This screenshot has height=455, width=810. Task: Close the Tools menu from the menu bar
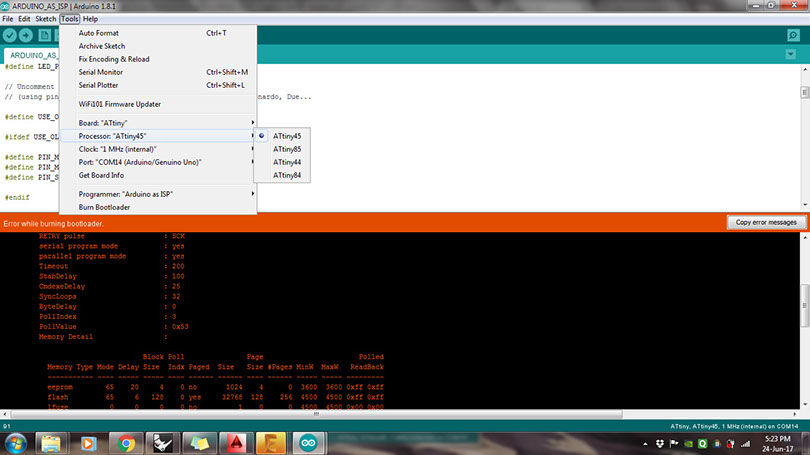(x=69, y=19)
